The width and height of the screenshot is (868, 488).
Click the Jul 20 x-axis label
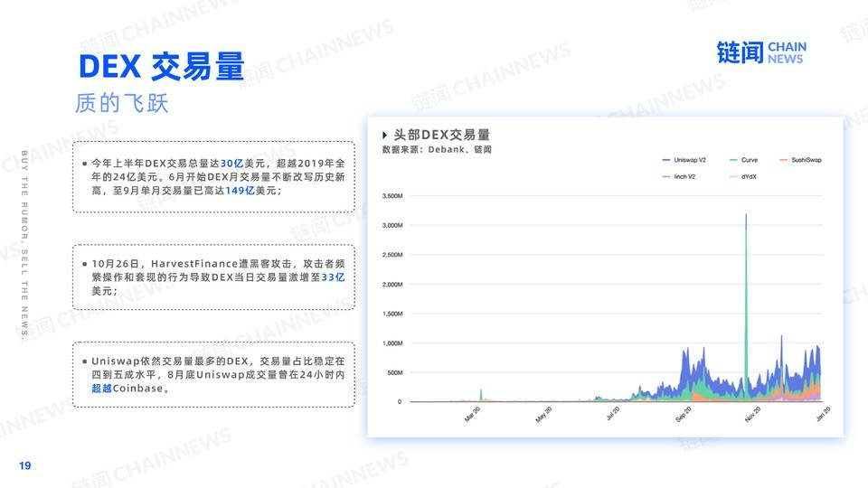[613, 414]
